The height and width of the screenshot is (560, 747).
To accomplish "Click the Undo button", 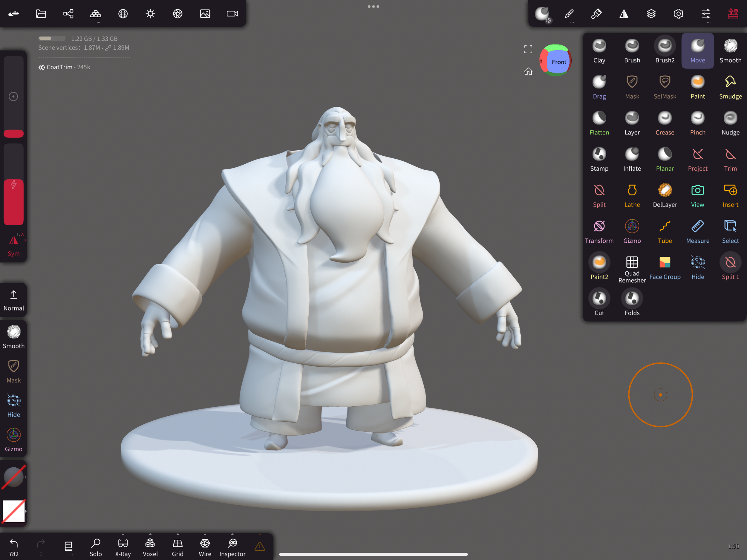I will [13, 547].
